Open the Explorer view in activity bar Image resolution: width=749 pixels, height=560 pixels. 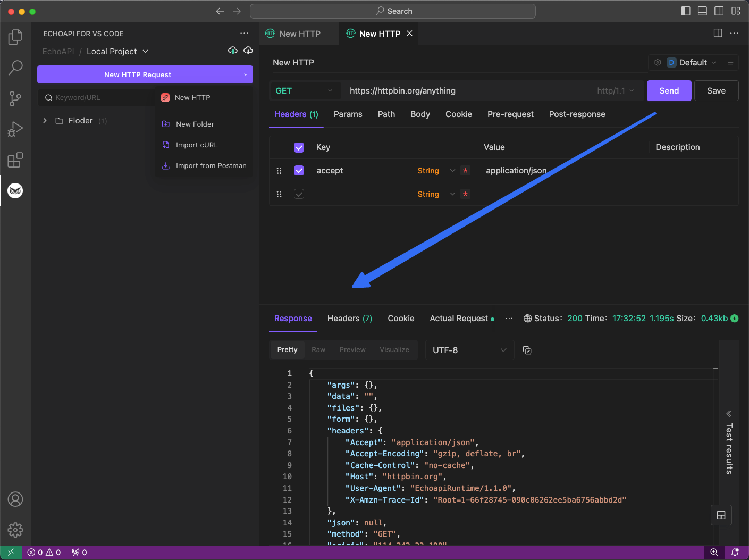pos(15,37)
